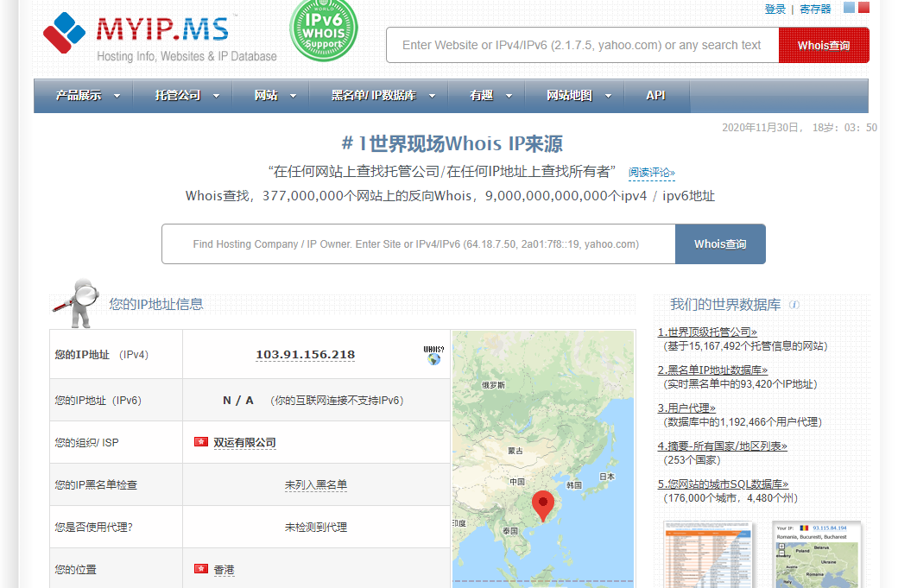
Task: Click the 登录 login link
Action: (775, 9)
